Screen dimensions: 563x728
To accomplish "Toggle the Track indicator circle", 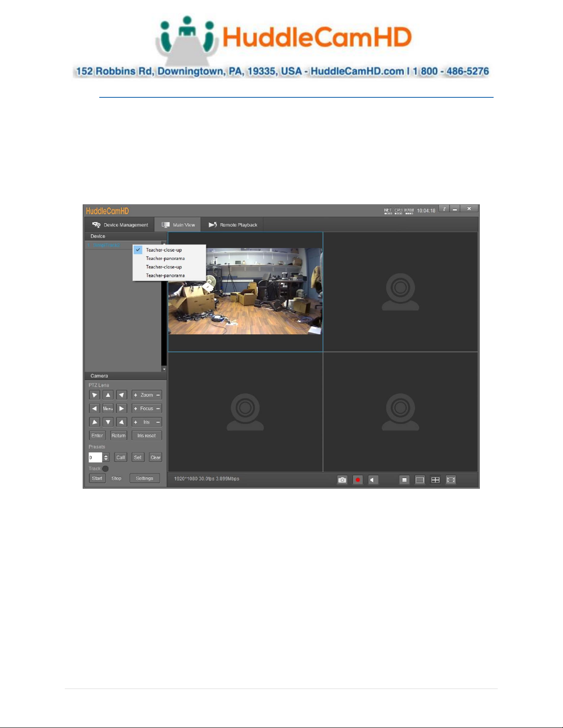I will [x=105, y=468].
